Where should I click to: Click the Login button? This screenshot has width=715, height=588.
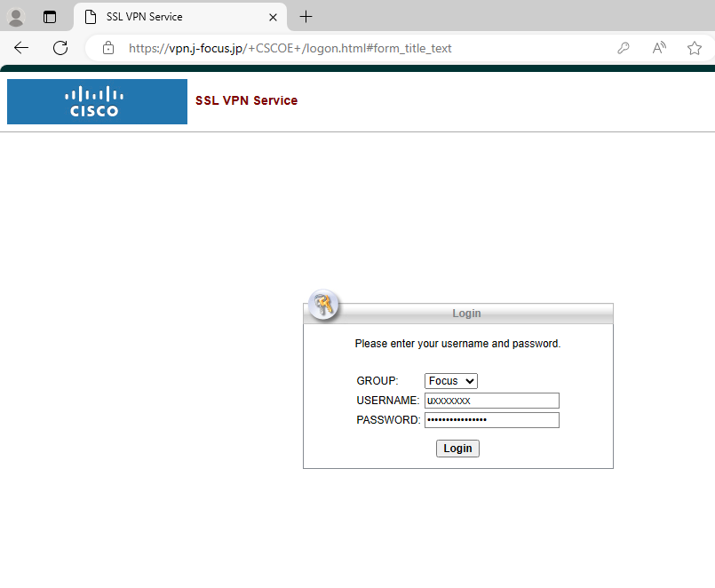pyautogui.click(x=457, y=449)
